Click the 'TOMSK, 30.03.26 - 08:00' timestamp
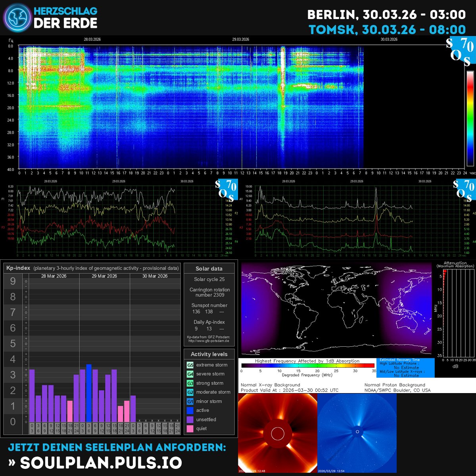The width and height of the screenshot is (476, 476). point(388,30)
